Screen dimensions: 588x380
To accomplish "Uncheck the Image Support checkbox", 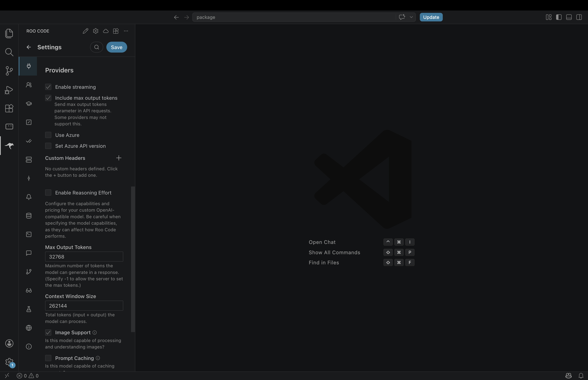I will point(48,332).
